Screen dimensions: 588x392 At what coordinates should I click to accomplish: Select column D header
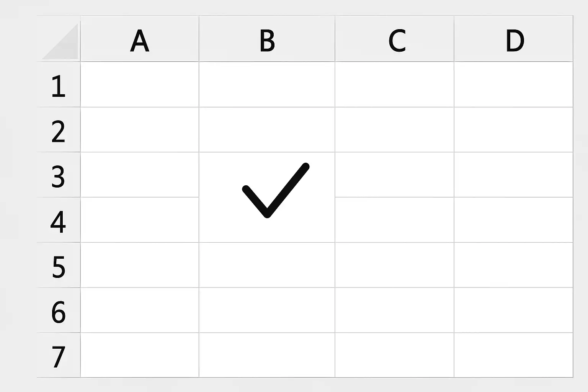513,39
